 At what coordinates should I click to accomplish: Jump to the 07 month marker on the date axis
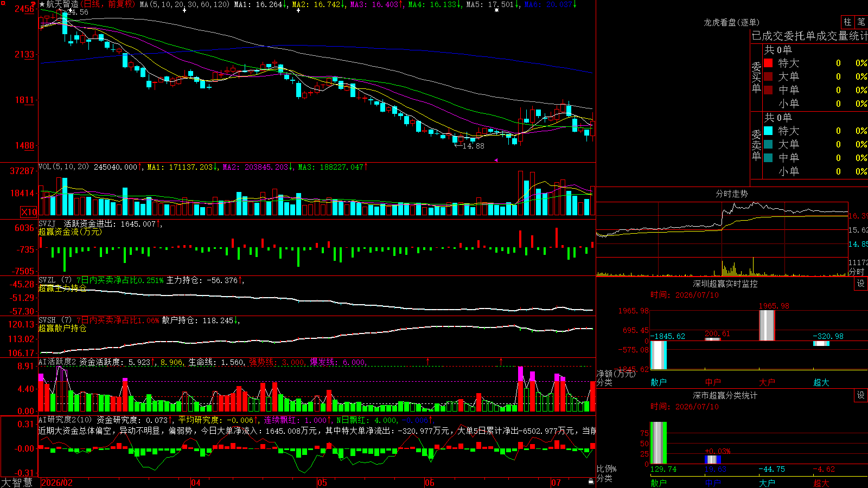point(556,483)
